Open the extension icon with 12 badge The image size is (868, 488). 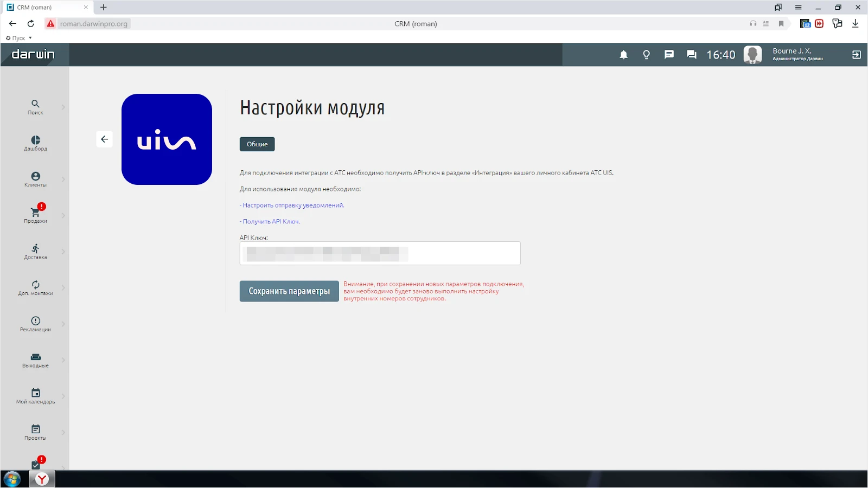click(806, 23)
